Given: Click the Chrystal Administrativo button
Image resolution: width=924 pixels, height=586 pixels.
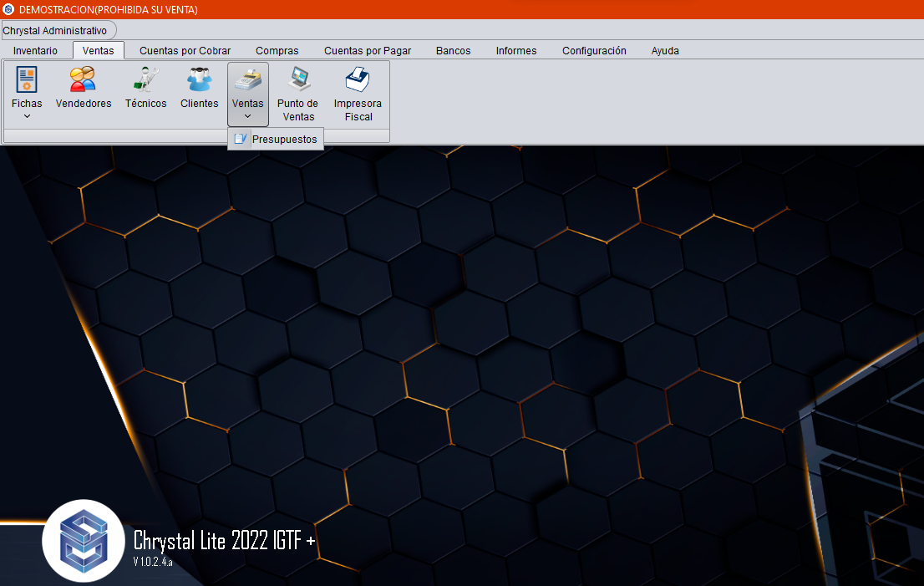Looking at the screenshot, I should click(x=55, y=30).
